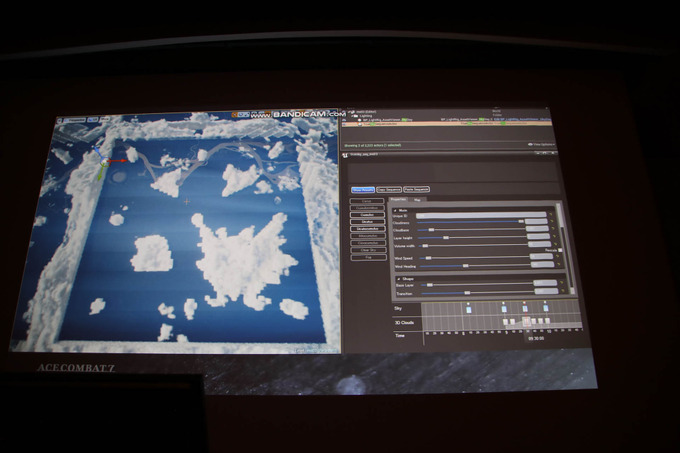Image resolution: width=680 pixels, height=453 pixels.
Task: Toggle the Rescale checkbox
Action: 560,250
